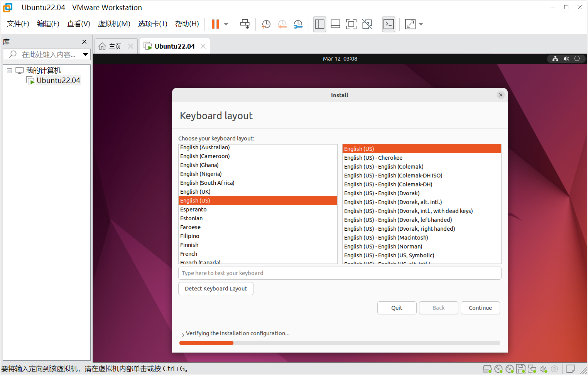Click Ubuntu power icon in top bar

coord(577,59)
